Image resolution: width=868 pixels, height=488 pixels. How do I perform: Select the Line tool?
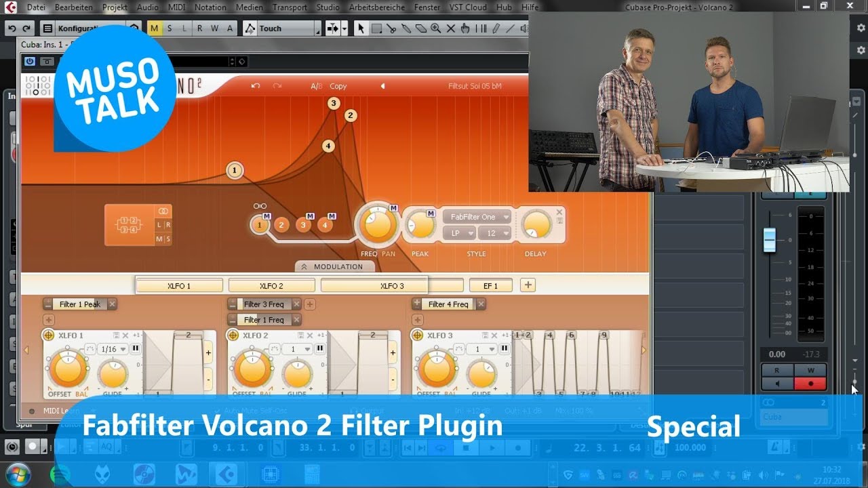pos(511,28)
